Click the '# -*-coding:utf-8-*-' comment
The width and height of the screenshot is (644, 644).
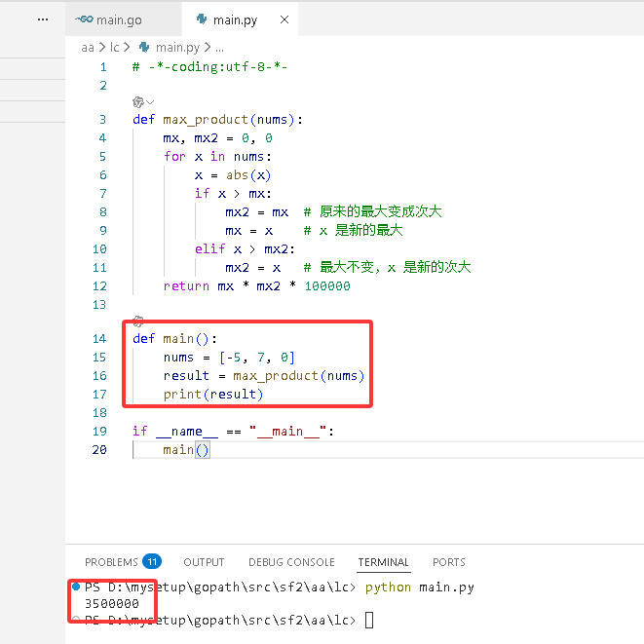209,66
